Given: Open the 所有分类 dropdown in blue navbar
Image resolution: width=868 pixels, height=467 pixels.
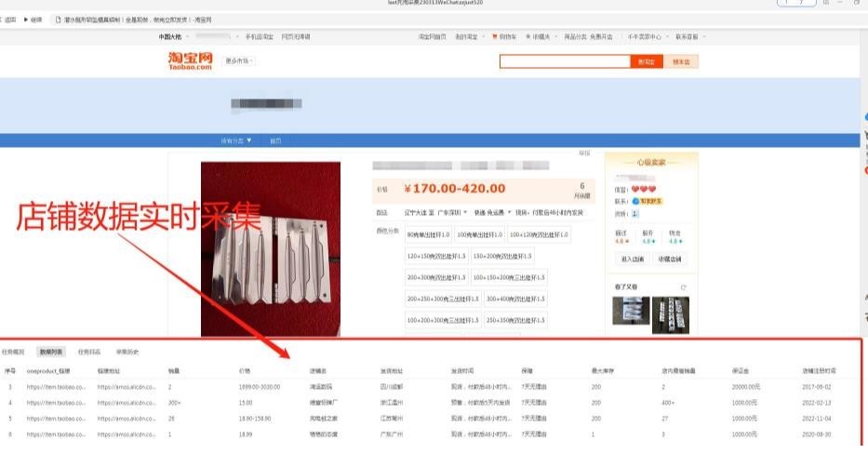Looking at the screenshot, I should 235,140.
